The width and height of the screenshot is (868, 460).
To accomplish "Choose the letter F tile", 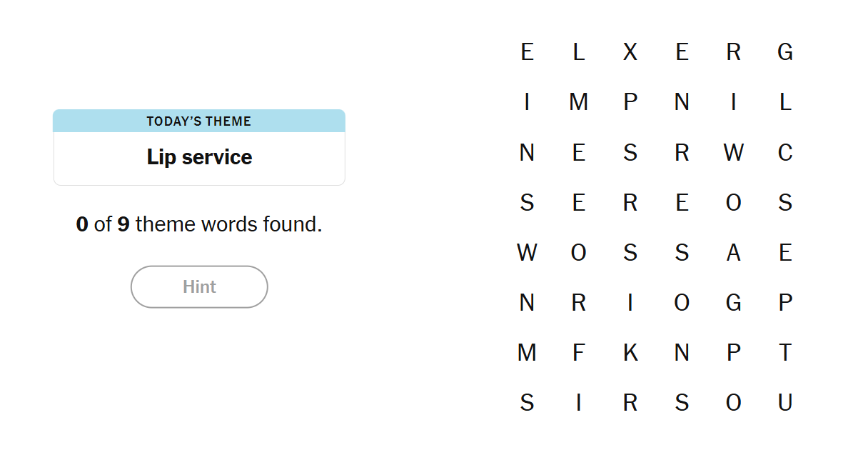I will click(579, 353).
